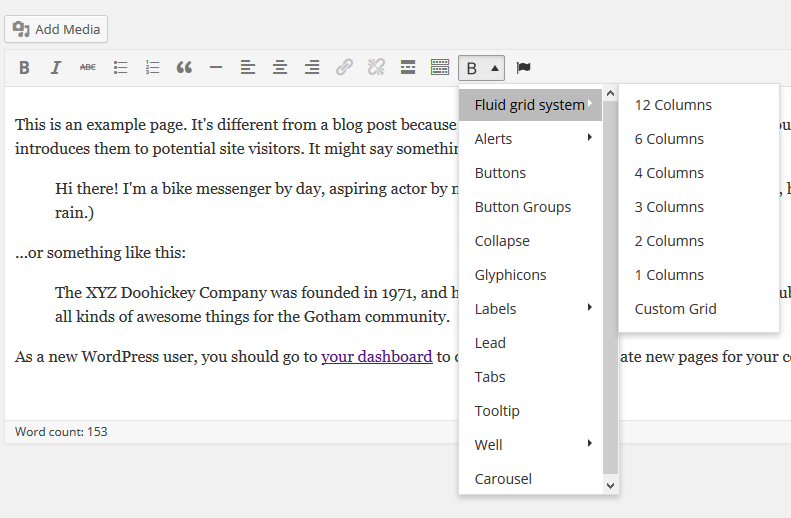The height and width of the screenshot is (518, 791).
Task: Toggle the toolbar kitchen sink
Action: pyautogui.click(x=440, y=67)
